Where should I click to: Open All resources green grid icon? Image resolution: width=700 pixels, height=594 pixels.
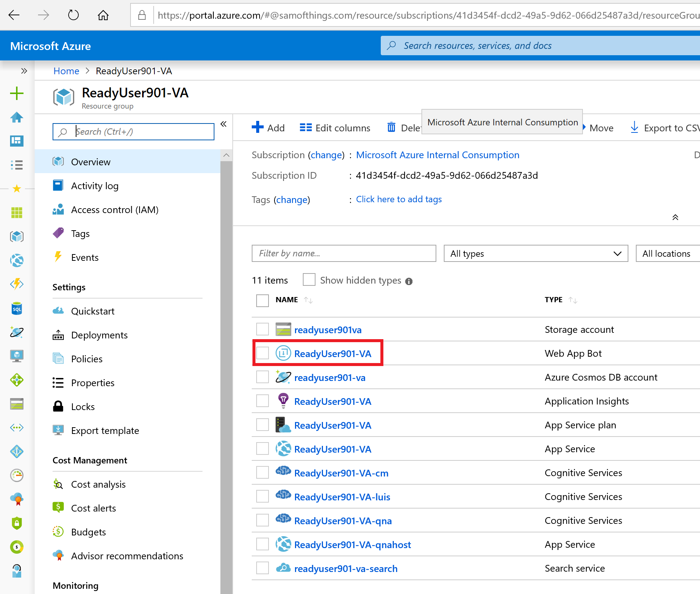click(x=17, y=213)
